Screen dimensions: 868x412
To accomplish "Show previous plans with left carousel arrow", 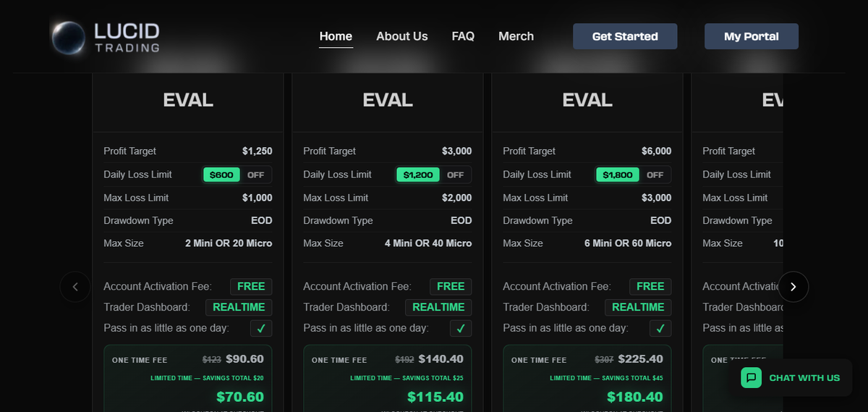I will pyautogui.click(x=75, y=287).
